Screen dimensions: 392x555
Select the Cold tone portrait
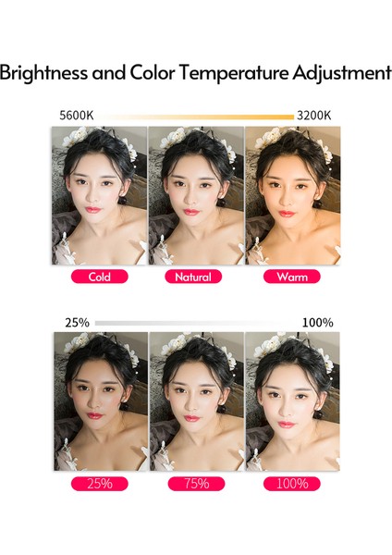[100, 195]
